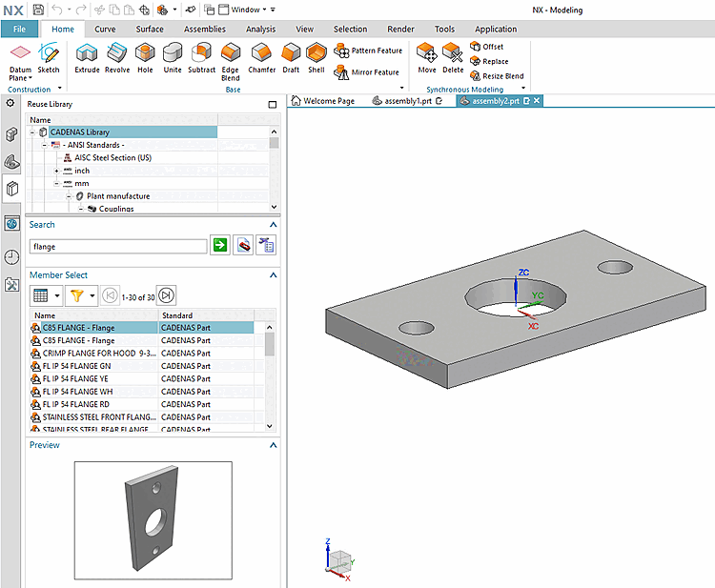Select the Datum Plane tool
715x588 pixels.
click(x=21, y=62)
